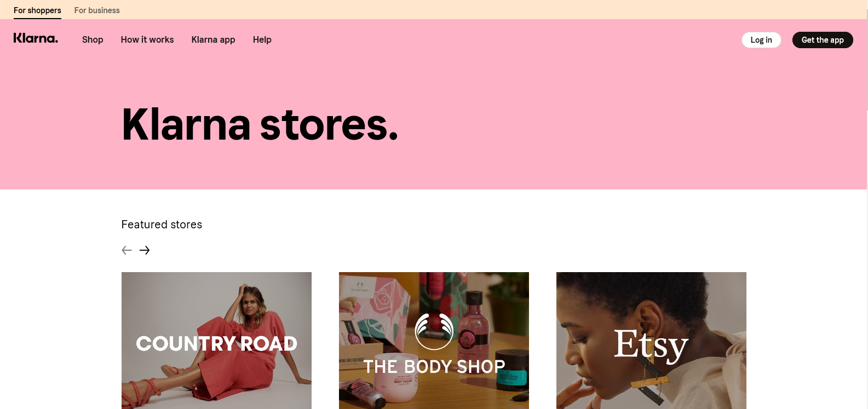Switch to the For business tab
Image resolution: width=868 pixels, height=409 pixels.
pyautogui.click(x=97, y=10)
